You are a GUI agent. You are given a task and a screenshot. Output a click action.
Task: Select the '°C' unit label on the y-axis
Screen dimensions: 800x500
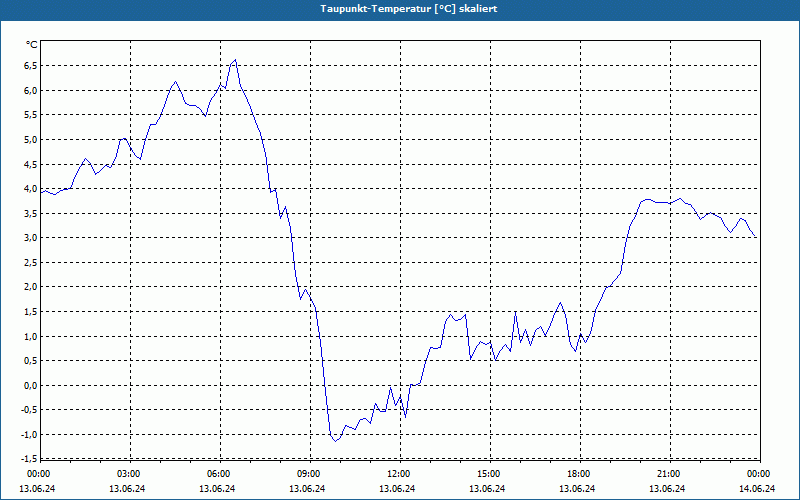coord(32,45)
